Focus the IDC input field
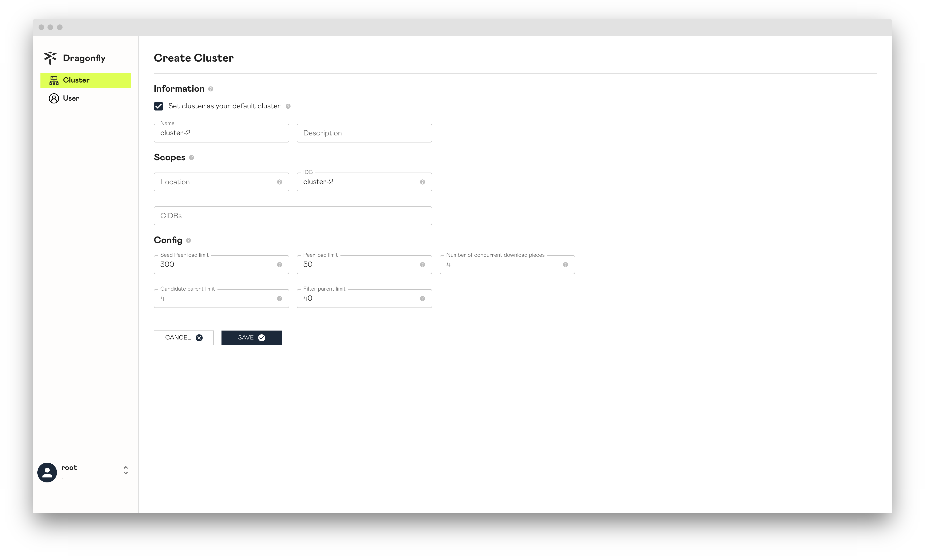 click(364, 182)
